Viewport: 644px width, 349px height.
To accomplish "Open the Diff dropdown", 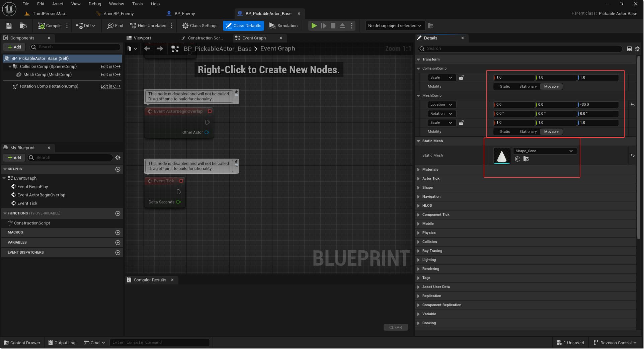I will pyautogui.click(x=86, y=26).
